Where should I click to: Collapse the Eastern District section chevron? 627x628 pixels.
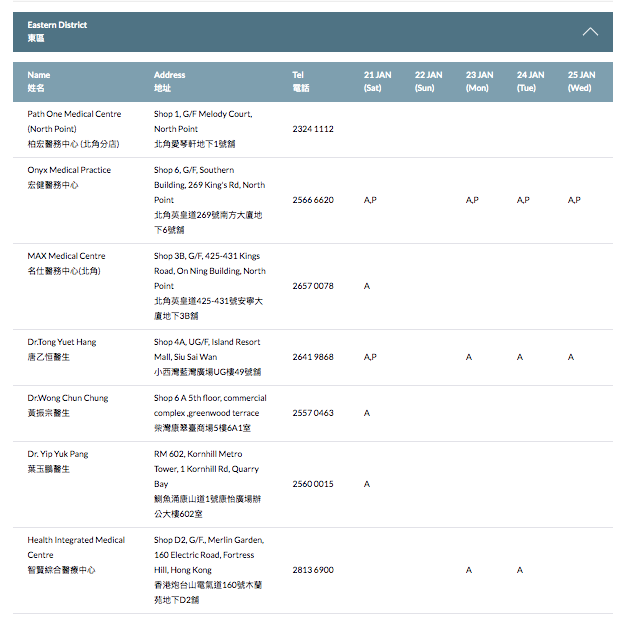coord(590,32)
